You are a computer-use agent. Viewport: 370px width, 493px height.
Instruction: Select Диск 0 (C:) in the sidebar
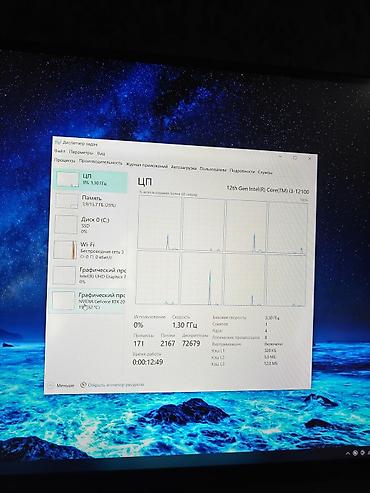89,224
